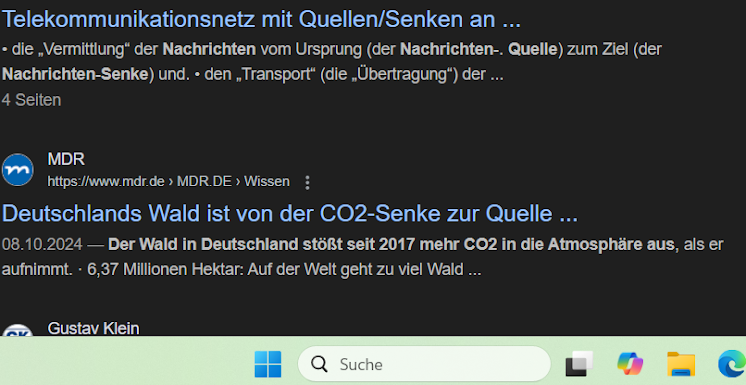This screenshot has width=746, height=385.
Task: Click the partially visible Gustav Klein favicon
Action: (x=18, y=330)
